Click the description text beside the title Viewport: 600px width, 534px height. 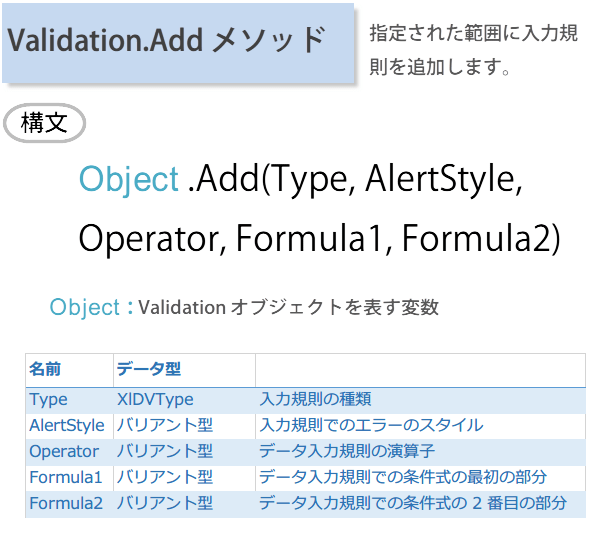[x=472, y=51]
